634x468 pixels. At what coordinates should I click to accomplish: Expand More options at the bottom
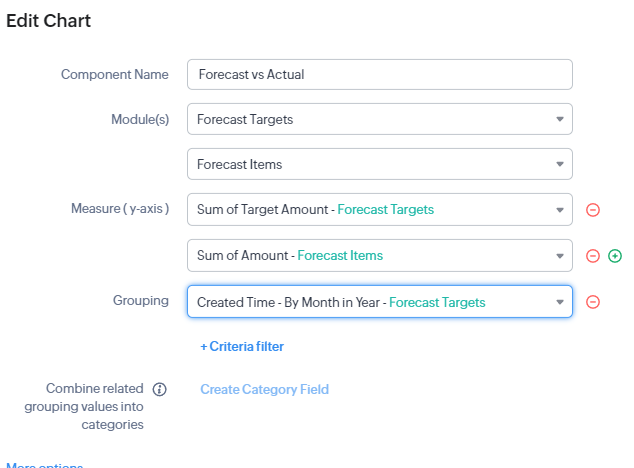[44, 465]
